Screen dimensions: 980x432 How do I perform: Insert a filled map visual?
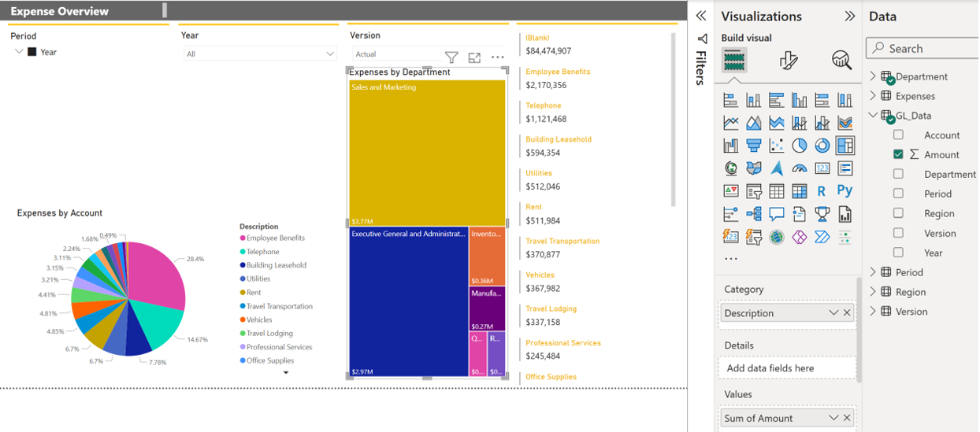coord(753,168)
